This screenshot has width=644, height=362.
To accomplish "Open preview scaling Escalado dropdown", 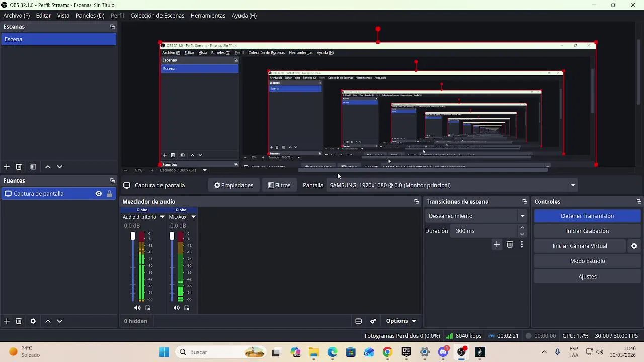I will (183, 170).
